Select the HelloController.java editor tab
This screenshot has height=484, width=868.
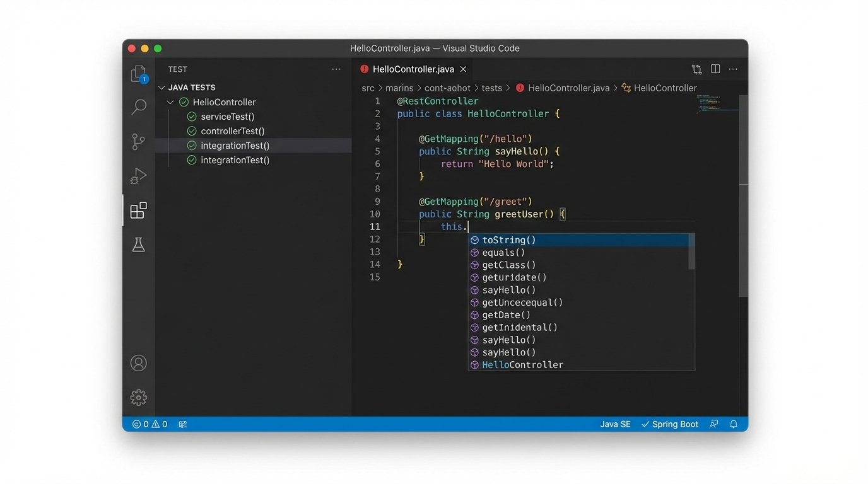[x=413, y=69]
